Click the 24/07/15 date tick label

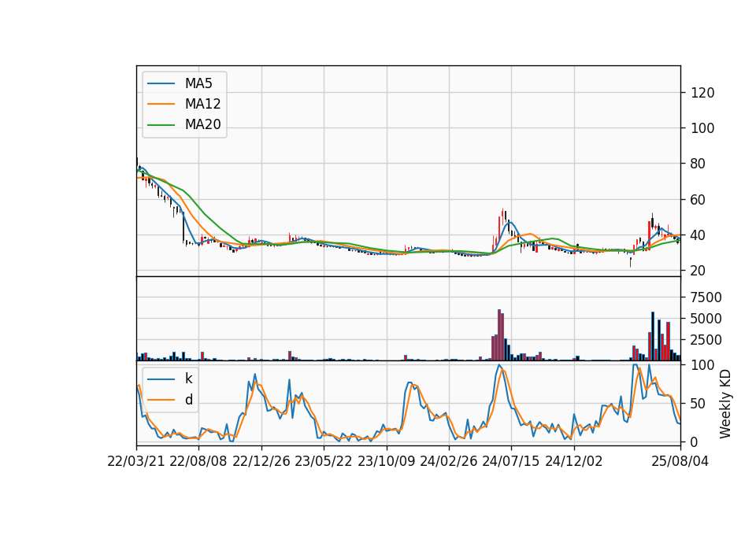[x=511, y=461]
